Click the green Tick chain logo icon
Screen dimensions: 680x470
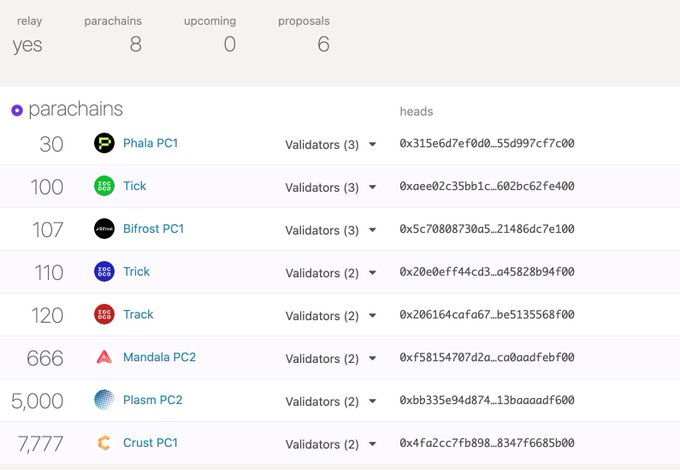click(x=104, y=186)
